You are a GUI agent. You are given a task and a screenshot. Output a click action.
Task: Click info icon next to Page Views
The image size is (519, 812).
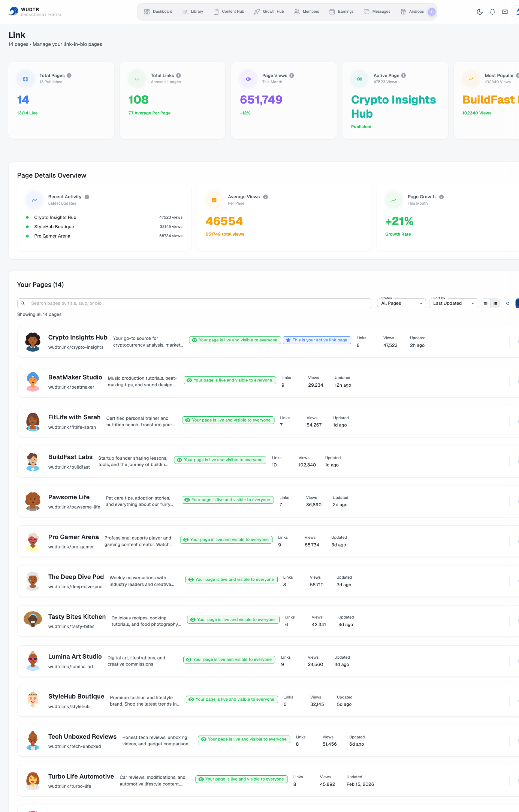(292, 76)
